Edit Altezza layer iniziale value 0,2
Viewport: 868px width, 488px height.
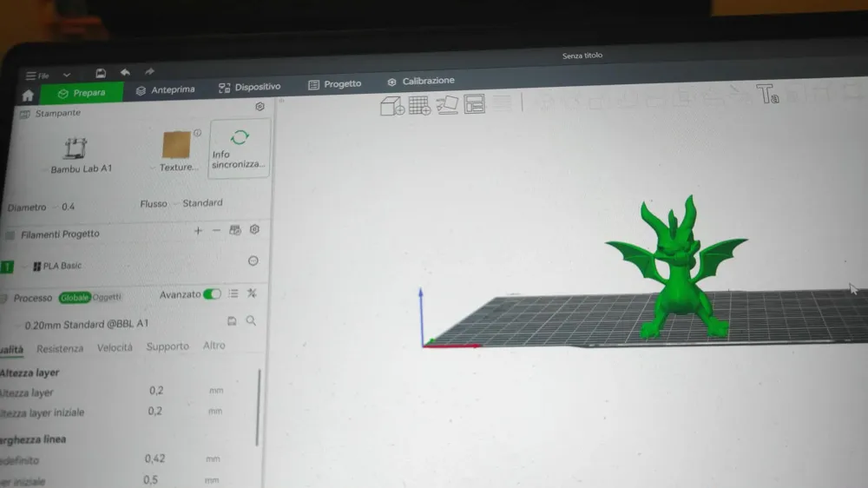pos(155,412)
